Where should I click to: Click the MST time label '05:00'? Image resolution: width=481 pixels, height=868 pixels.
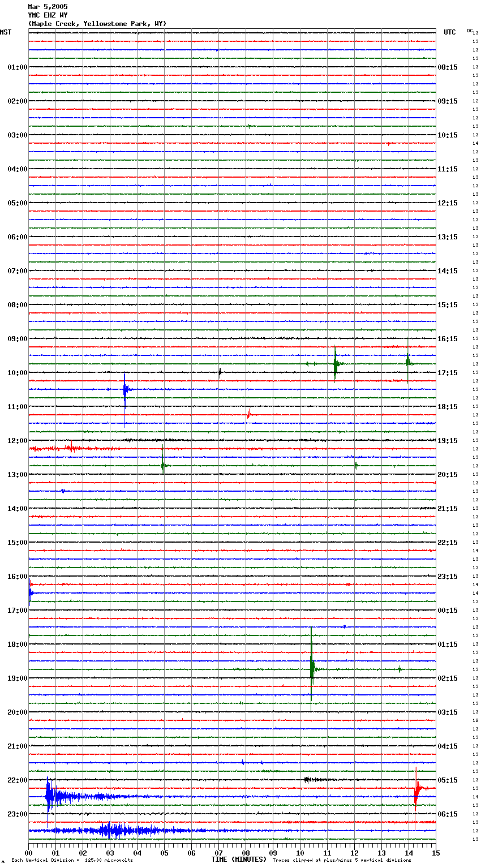click(18, 203)
